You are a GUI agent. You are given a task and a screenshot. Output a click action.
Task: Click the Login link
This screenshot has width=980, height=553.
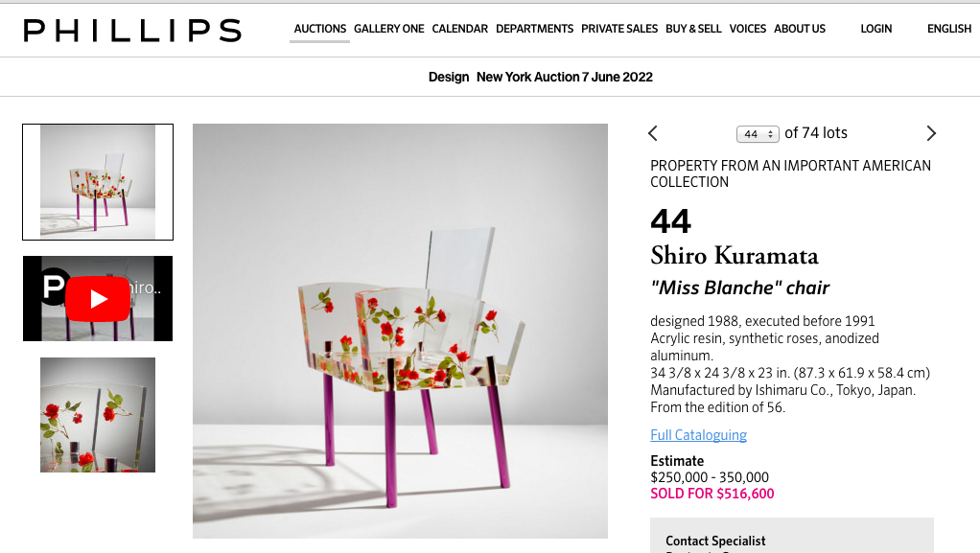876,29
